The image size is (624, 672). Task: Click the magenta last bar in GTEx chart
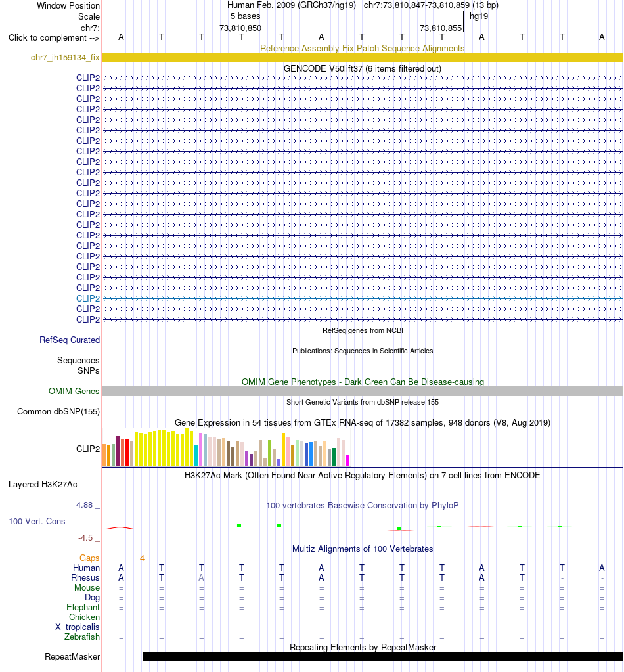(347, 460)
